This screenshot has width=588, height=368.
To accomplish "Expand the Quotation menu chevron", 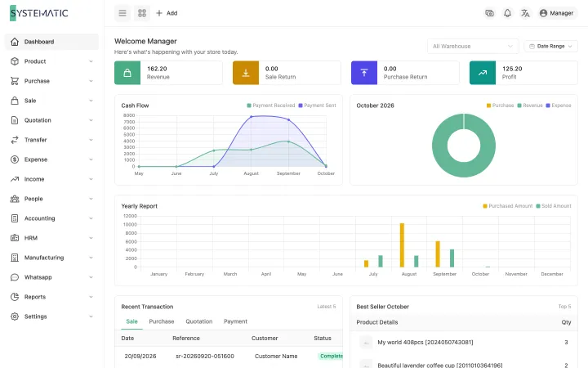I will [91, 120].
